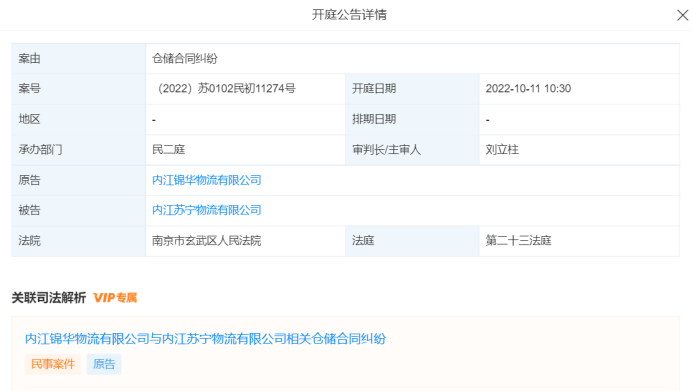Click the hearing date 2022-10-11 10:30
The height and width of the screenshot is (391, 693).
(528, 88)
